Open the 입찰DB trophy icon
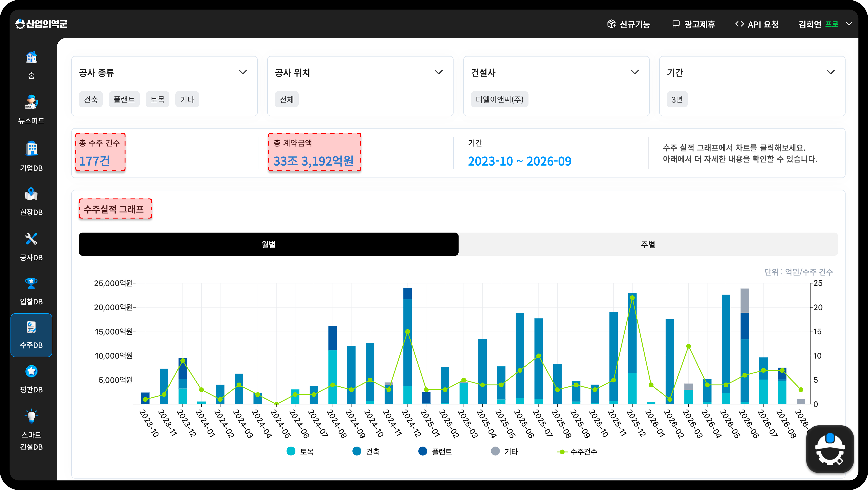 31,283
